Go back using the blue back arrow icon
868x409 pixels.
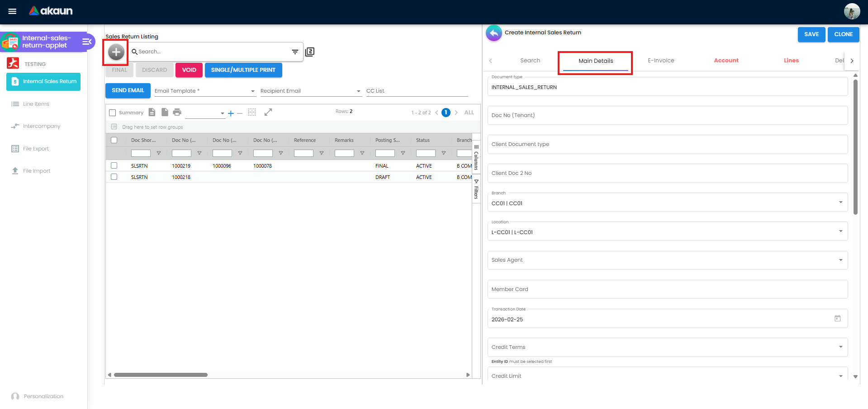tap(494, 33)
